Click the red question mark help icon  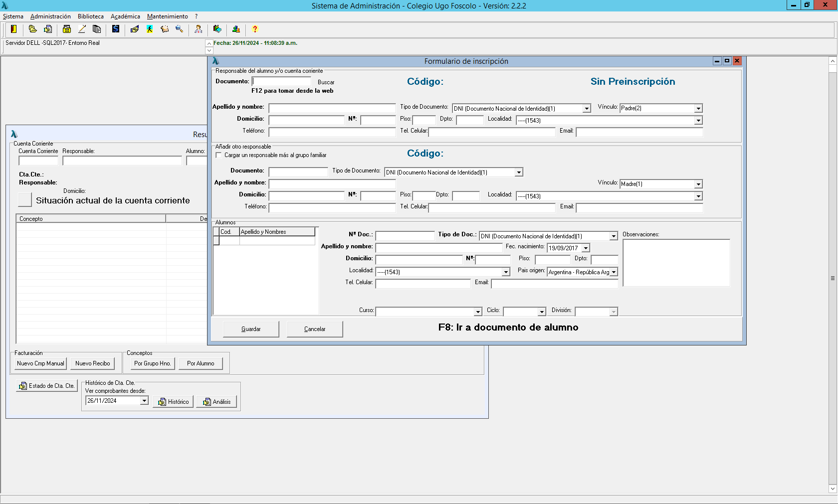[255, 29]
